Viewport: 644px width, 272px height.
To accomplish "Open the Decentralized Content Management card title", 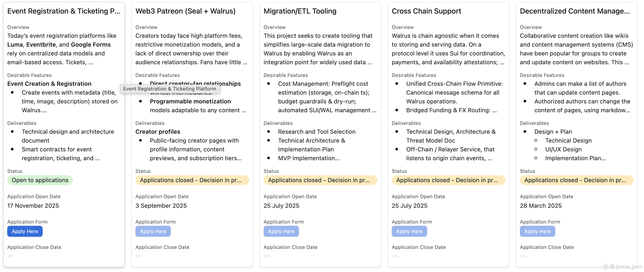I will tap(574, 11).
